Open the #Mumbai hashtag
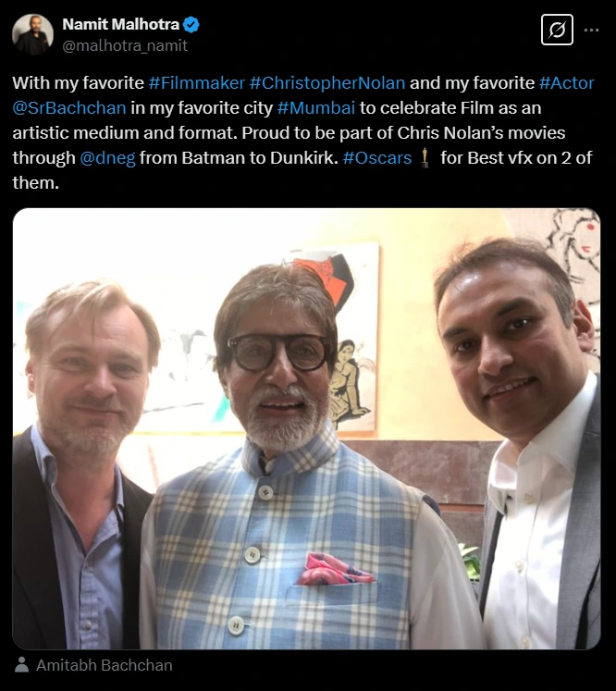 pos(316,108)
